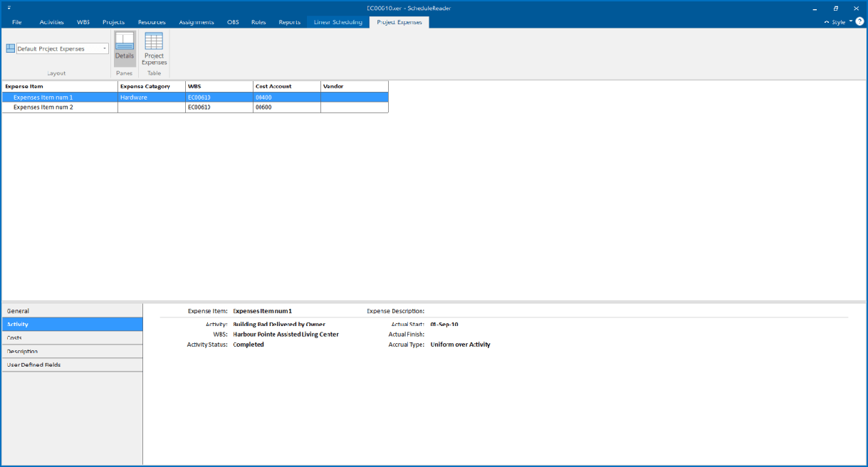
Task: Show the General details section
Action: tap(72, 311)
